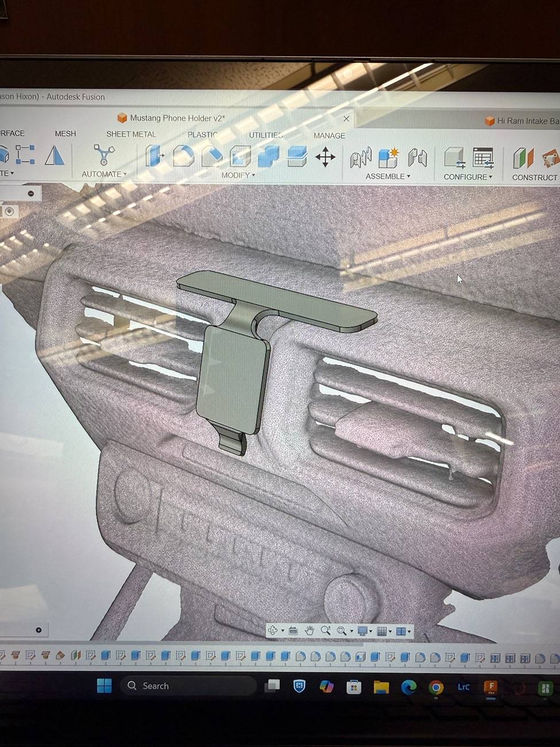This screenshot has width=560, height=747.
Task: Close the Mustang Phone Holder v2 tab
Action: click(346, 118)
